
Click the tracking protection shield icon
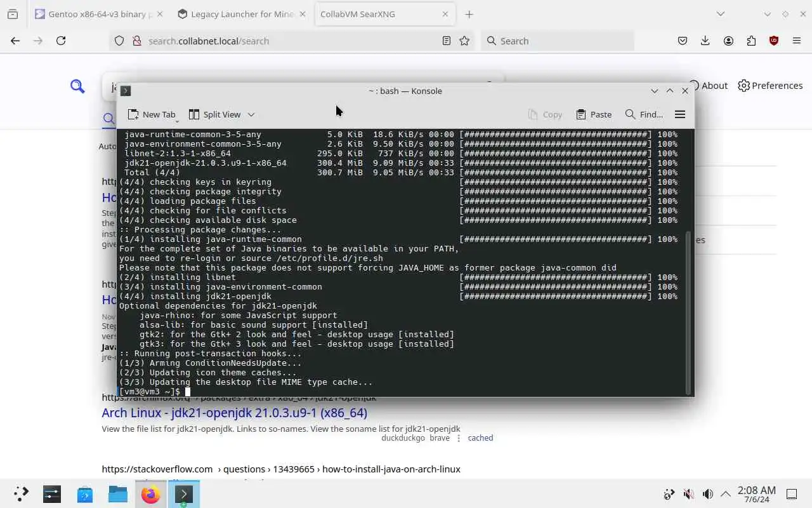119,41
